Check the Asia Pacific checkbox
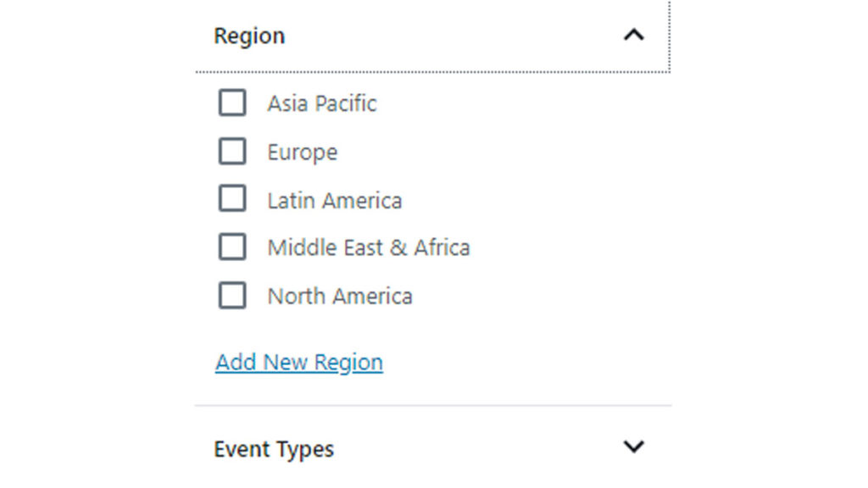The image size is (868, 488). [232, 103]
